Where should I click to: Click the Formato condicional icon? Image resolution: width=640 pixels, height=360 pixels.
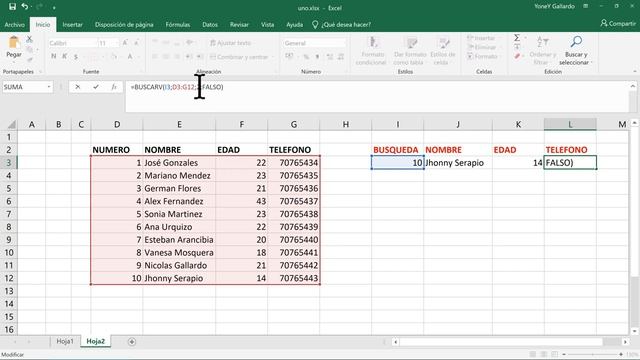click(372, 43)
